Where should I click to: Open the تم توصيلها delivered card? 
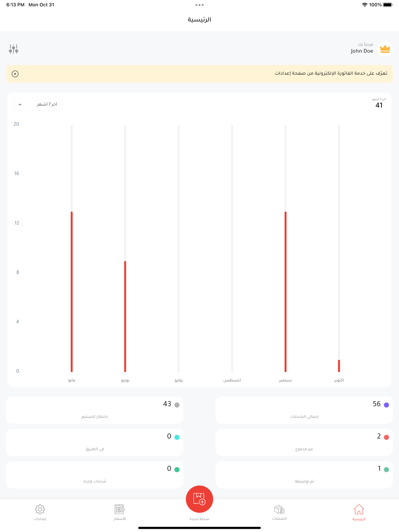pyautogui.click(x=304, y=475)
